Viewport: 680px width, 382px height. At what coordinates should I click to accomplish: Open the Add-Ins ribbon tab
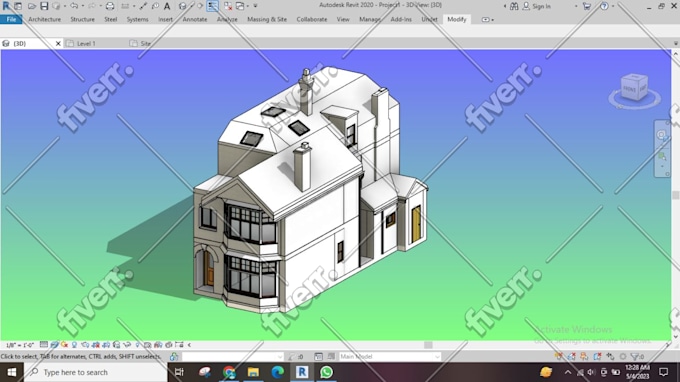(401, 20)
